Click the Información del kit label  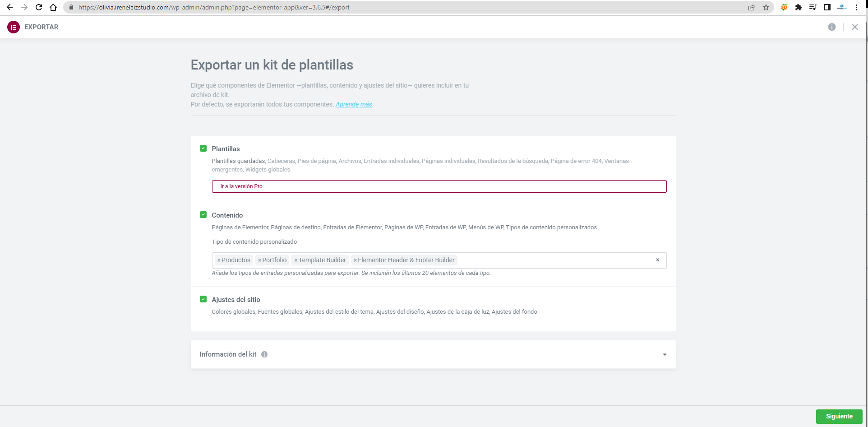tap(228, 354)
